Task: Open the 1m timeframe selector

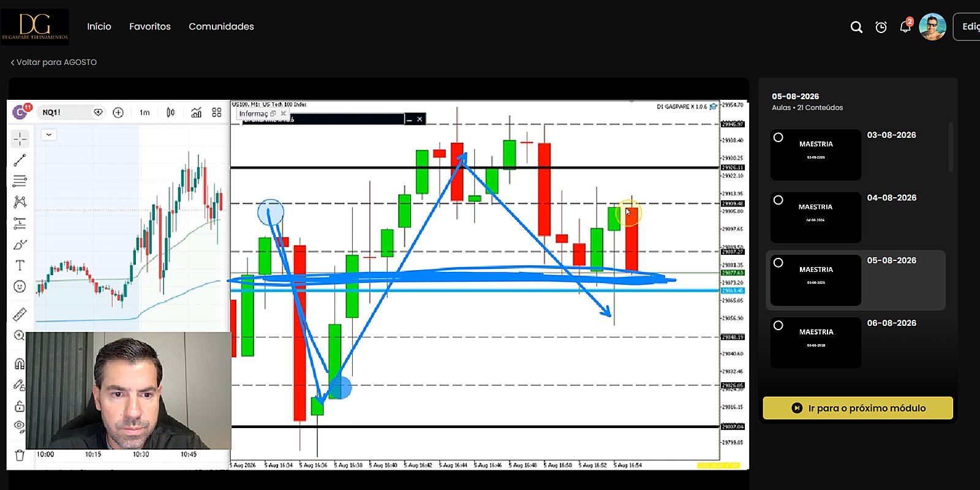Action: pyautogui.click(x=145, y=113)
